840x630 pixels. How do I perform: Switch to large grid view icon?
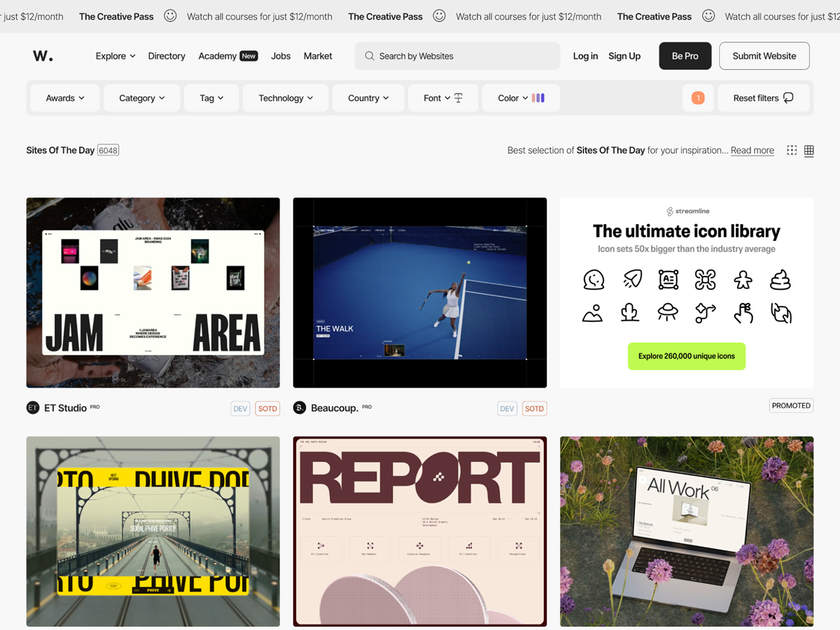809,150
